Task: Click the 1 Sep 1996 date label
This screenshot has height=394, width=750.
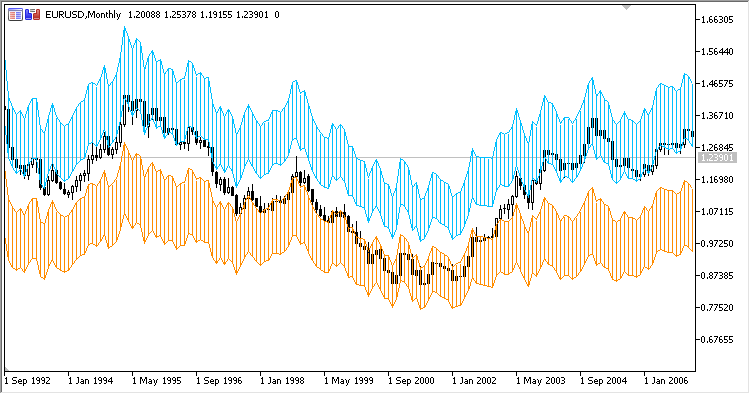Action: [219, 381]
